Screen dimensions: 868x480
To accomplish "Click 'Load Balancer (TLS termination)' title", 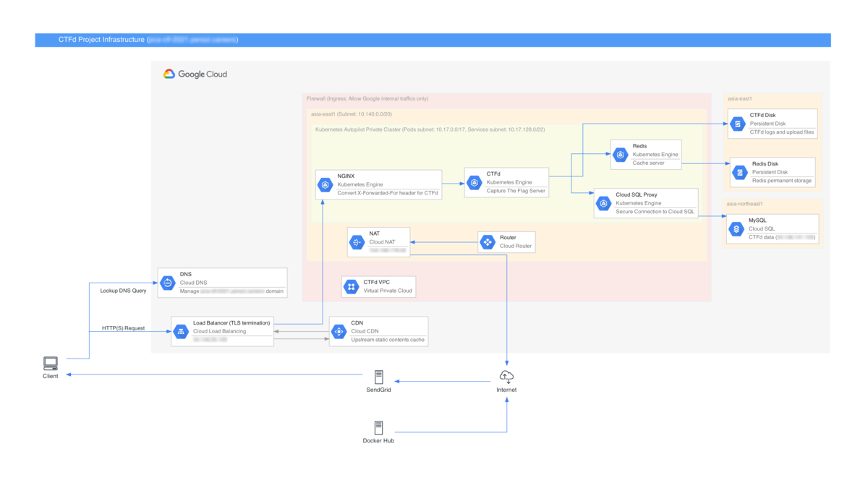I will click(231, 323).
